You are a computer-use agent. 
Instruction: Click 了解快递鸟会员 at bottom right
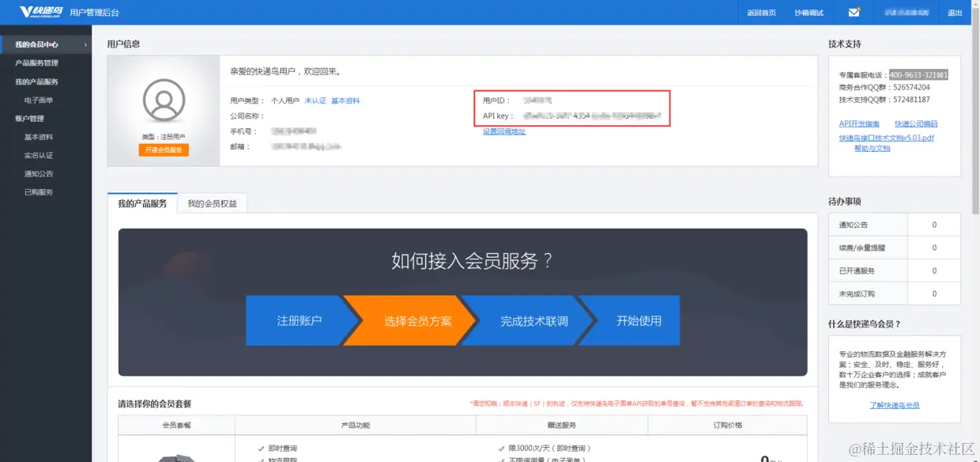point(894,404)
